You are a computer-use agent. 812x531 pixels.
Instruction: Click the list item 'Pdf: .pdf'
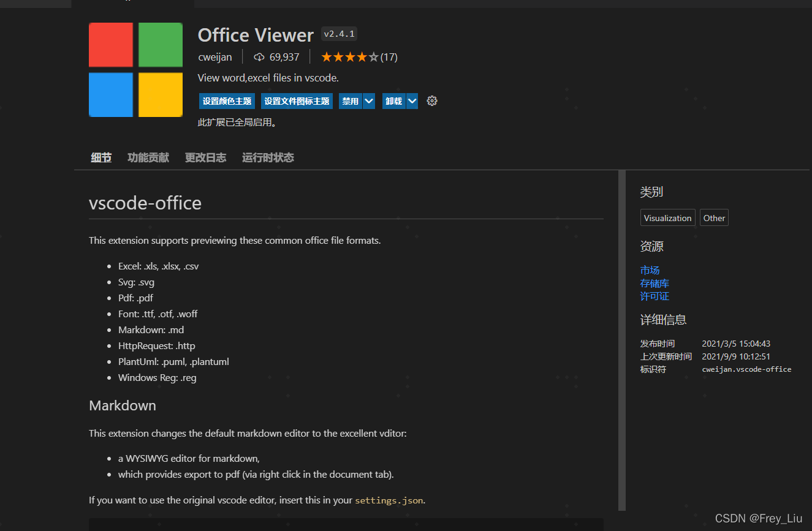[x=136, y=298]
